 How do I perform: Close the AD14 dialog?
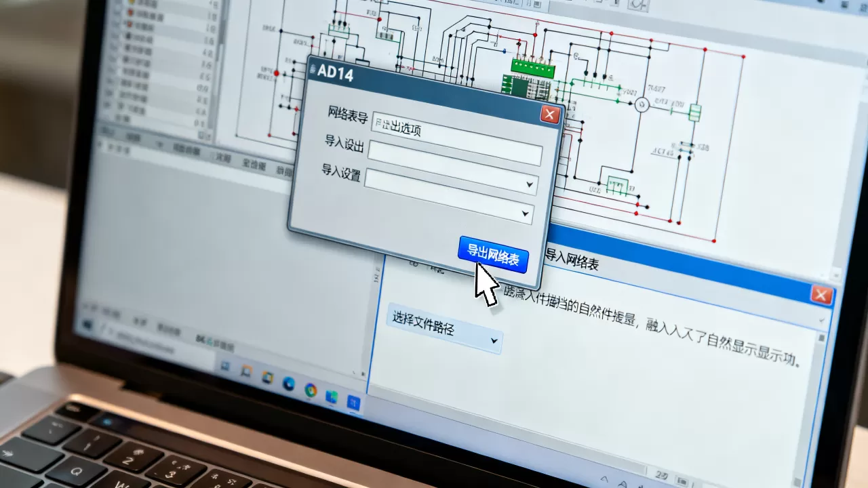(x=550, y=115)
